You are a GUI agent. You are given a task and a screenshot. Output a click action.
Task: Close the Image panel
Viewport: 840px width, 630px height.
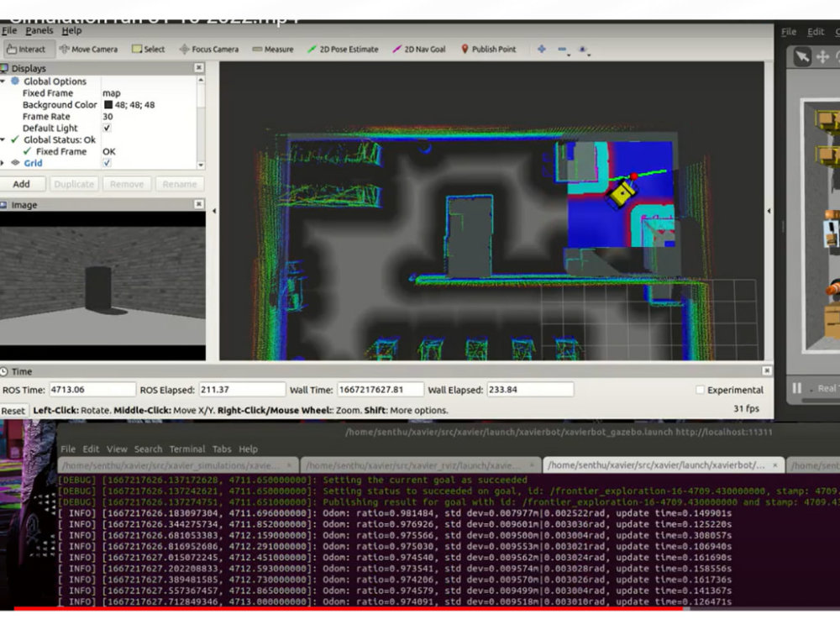(x=199, y=204)
